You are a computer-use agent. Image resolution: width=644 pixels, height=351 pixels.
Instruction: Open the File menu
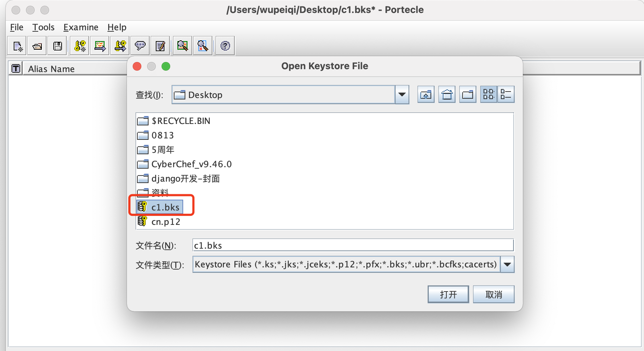click(17, 27)
